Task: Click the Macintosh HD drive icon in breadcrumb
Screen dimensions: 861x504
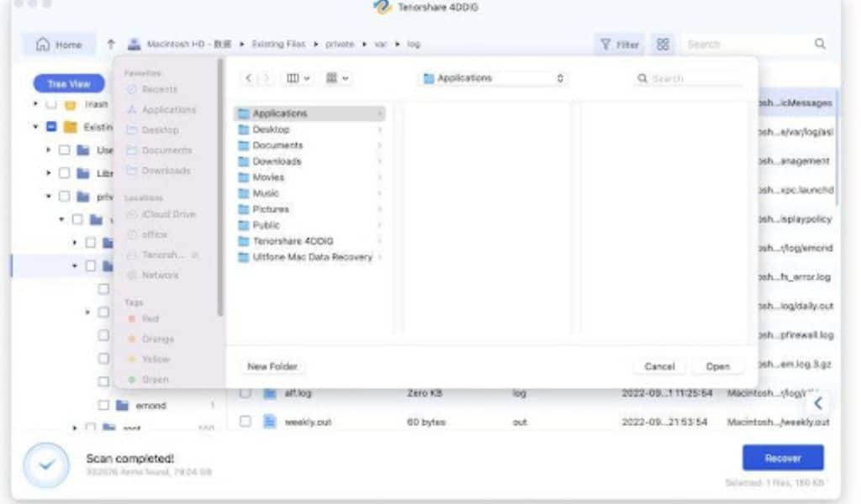Action: point(134,44)
